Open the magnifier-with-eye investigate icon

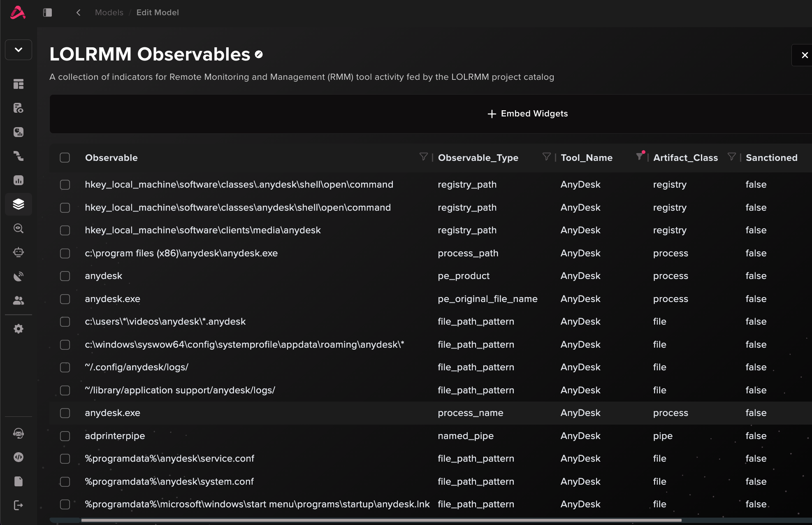point(19,228)
